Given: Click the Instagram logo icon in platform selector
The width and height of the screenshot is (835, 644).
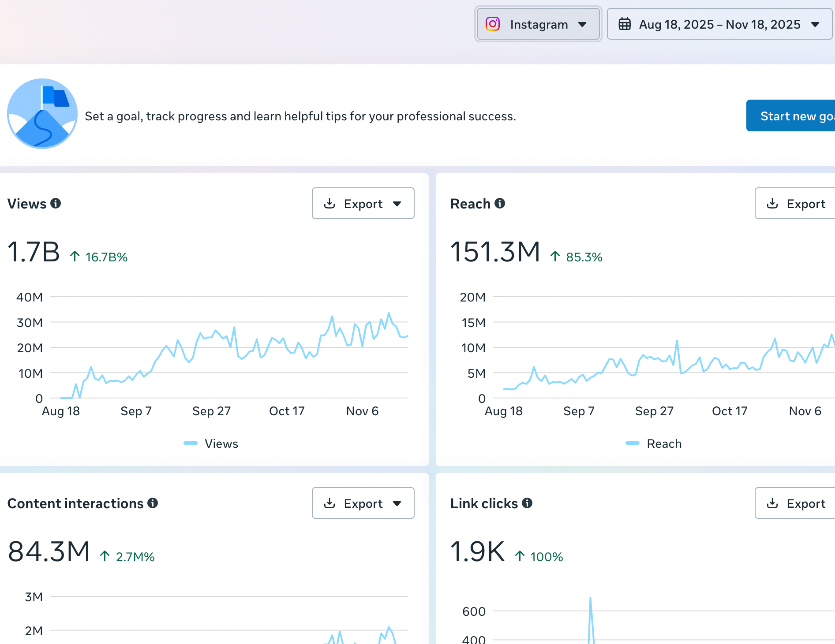Looking at the screenshot, I should (x=492, y=24).
